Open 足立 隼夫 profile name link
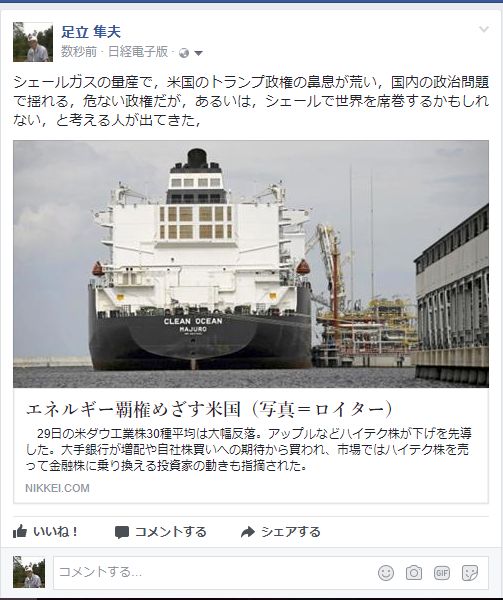The image size is (503, 600). [x=91, y=32]
